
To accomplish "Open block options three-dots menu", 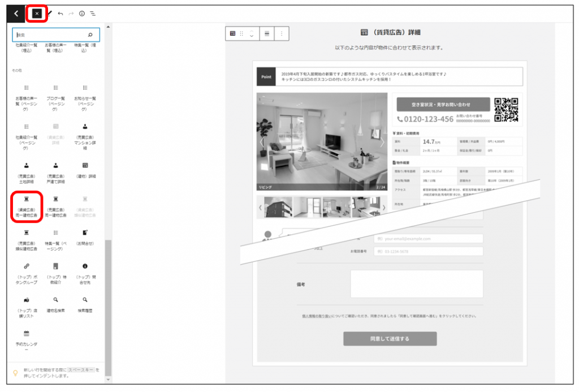I will pos(282,34).
